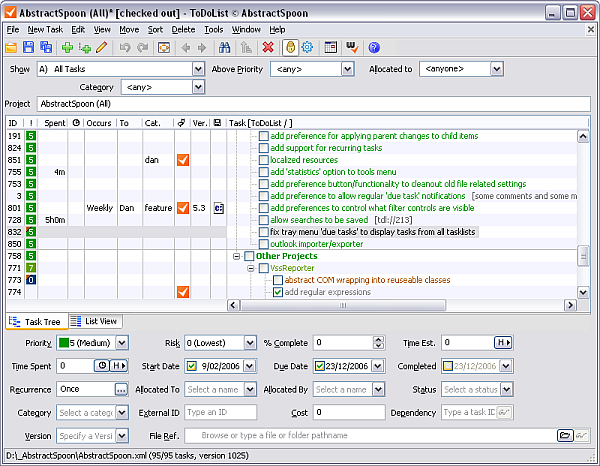Open the Allocated to filter dropdown
The width and height of the screenshot is (600, 466).
coord(497,69)
